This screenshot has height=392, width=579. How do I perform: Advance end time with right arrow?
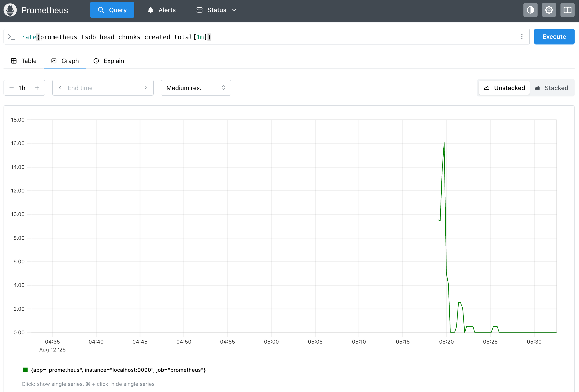[x=146, y=88]
